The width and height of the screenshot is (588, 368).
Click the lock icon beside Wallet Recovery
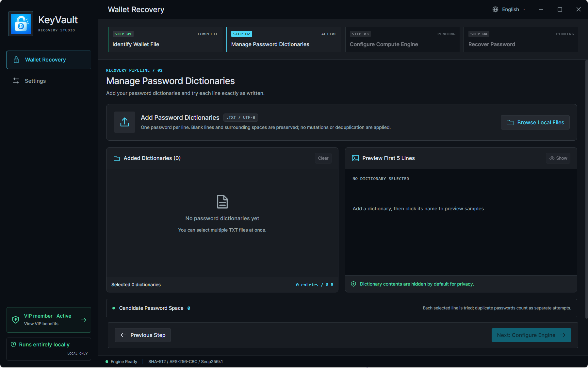(x=16, y=60)
